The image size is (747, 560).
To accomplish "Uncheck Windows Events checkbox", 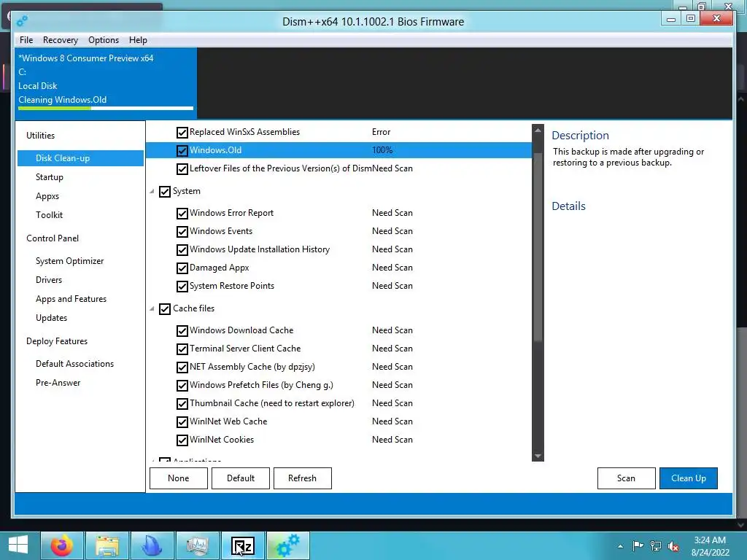I will [x=182, y=231].
